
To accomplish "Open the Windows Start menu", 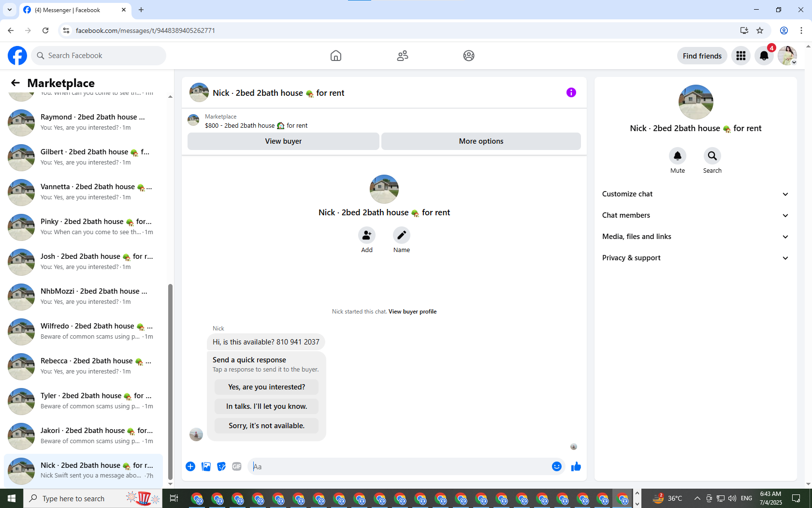I will click(x=12, y=498).
